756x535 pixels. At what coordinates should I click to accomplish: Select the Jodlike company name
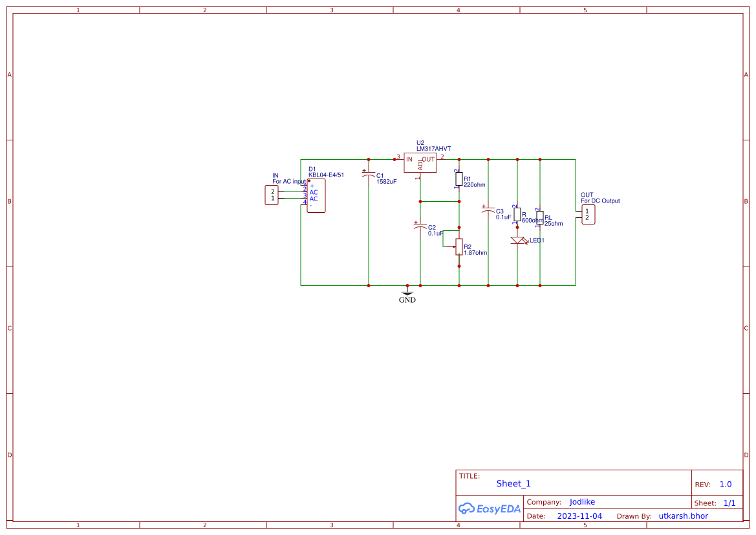pyautogui.click(x=581, y=501)
